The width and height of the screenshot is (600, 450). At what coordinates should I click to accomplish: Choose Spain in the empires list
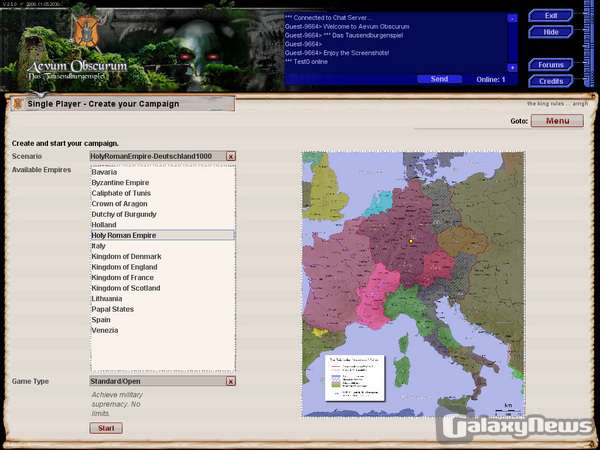(163, 320)
